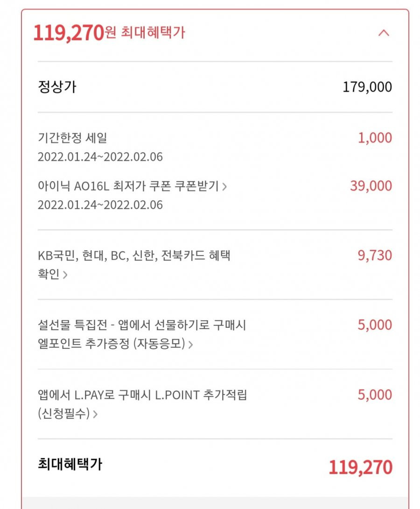Click the 확인 text link
420x509 pixels.
point(49,274)
